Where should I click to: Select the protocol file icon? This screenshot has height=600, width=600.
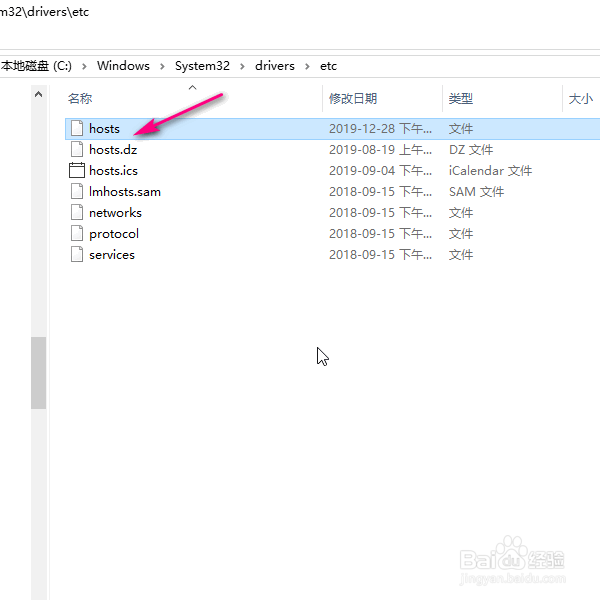tap(77, 234)
